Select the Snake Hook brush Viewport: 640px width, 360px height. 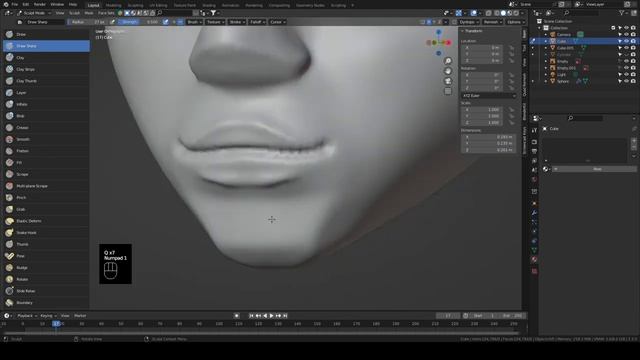[46, 232]
